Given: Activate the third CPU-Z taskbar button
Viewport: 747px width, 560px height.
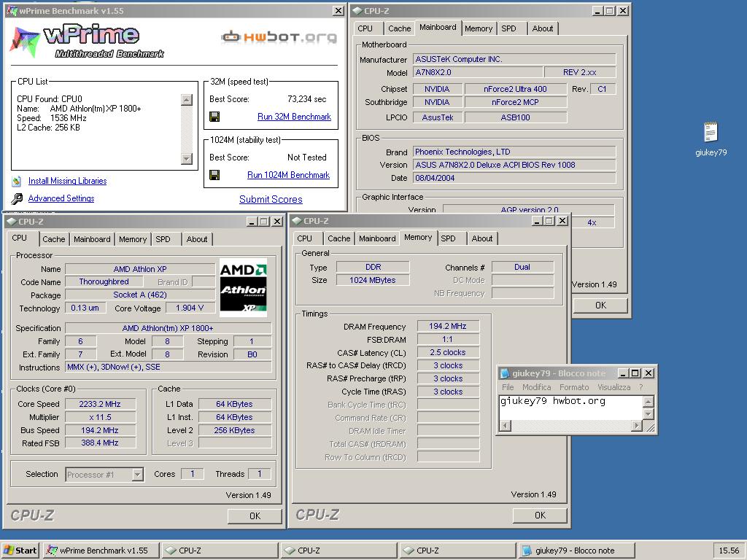Looking at the screenshot, I should click(x=458, y=551).
